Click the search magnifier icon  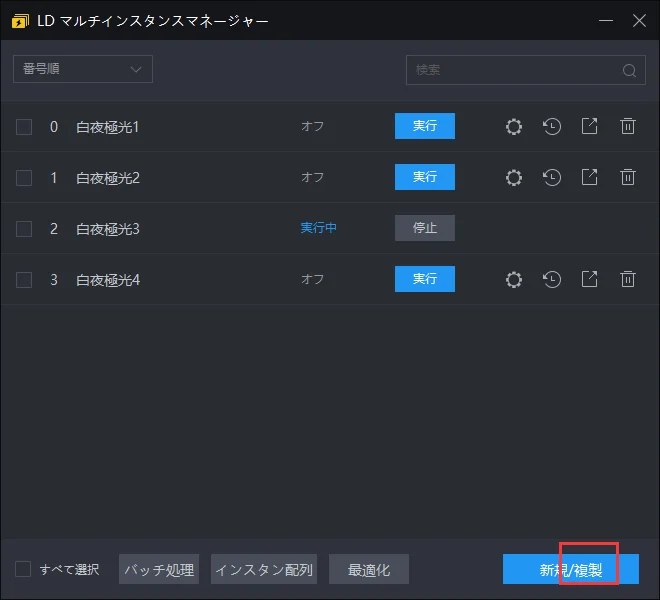(629, 70)
